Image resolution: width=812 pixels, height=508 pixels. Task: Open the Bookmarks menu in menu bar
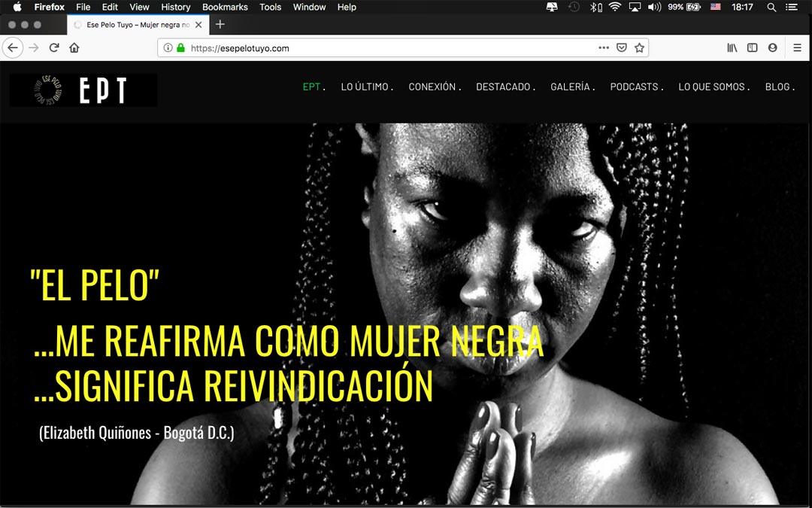pos(225,7)
